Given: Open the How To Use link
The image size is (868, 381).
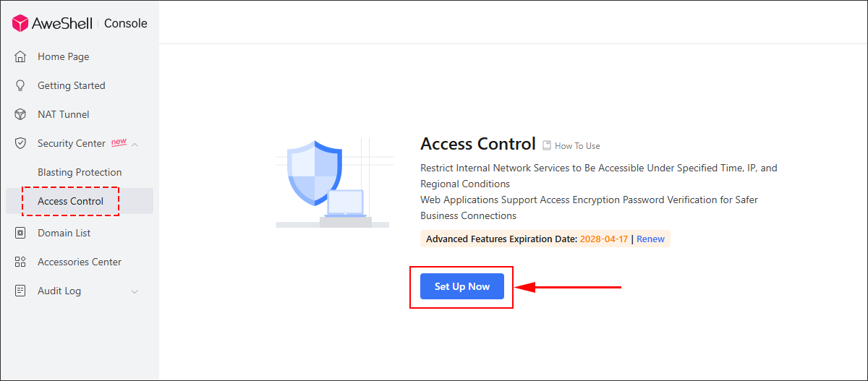Looking at the screenshot, I should click(577, 146).
